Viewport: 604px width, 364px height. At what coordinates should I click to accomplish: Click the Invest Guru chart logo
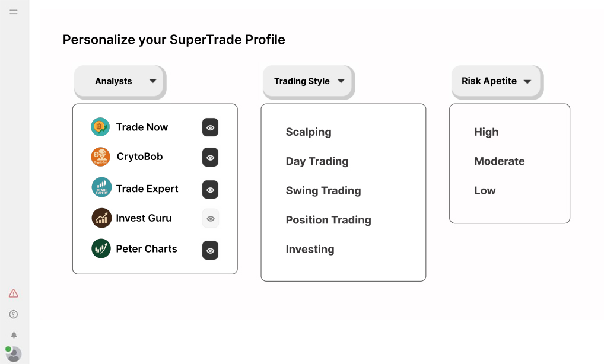[101, 218]
